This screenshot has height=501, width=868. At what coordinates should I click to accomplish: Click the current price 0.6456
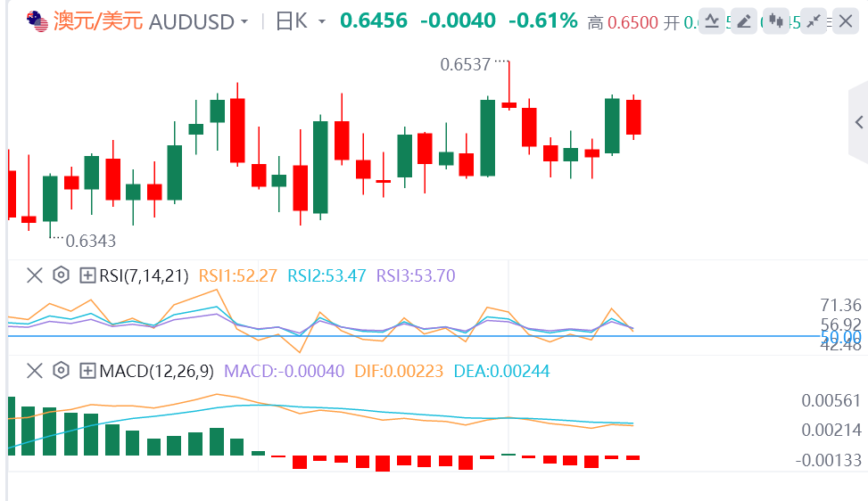[x=374, y=21]
